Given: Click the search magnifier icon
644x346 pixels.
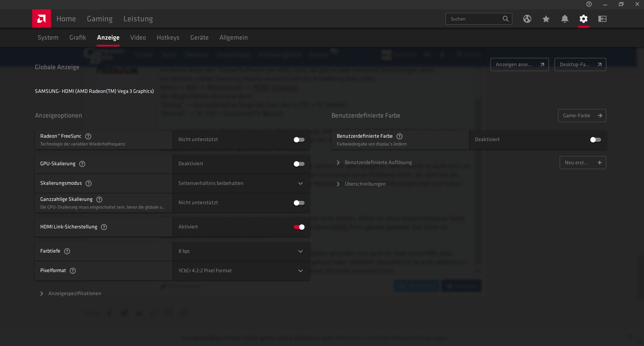Looking at the screenshot, I should [x=505, y=19].
